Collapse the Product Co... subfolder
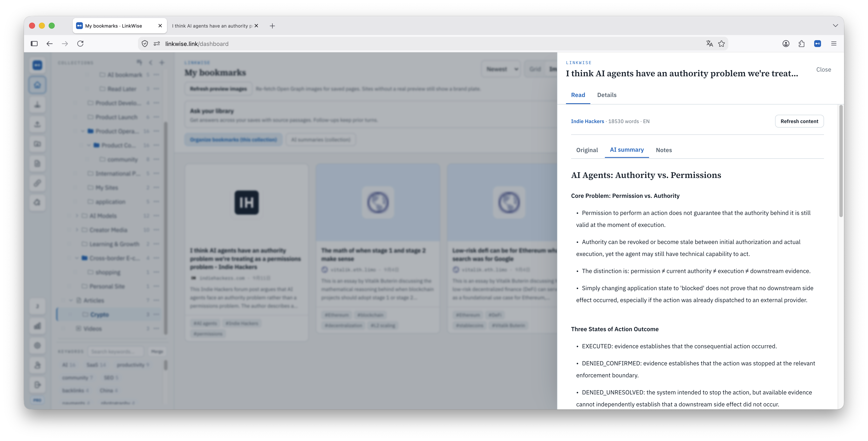Viewport: 868px width, 441px height. (89, 145)
